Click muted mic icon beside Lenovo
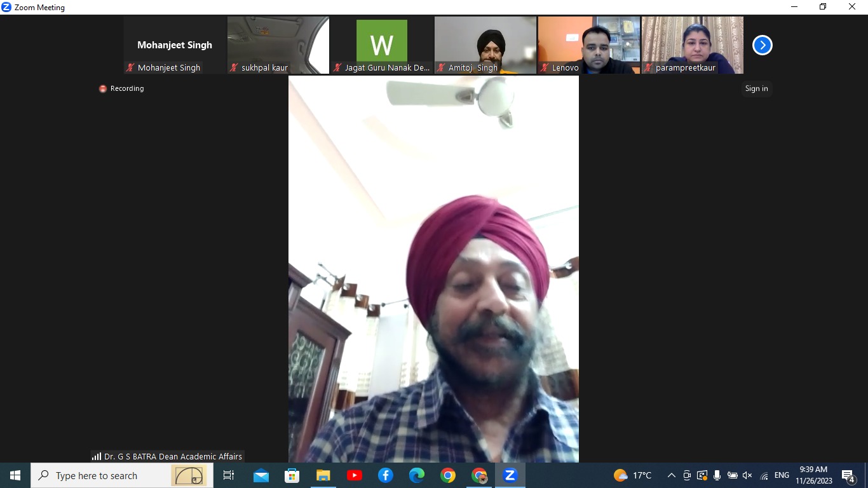Screen dimensions: 868x488 [x=545, y=67]
